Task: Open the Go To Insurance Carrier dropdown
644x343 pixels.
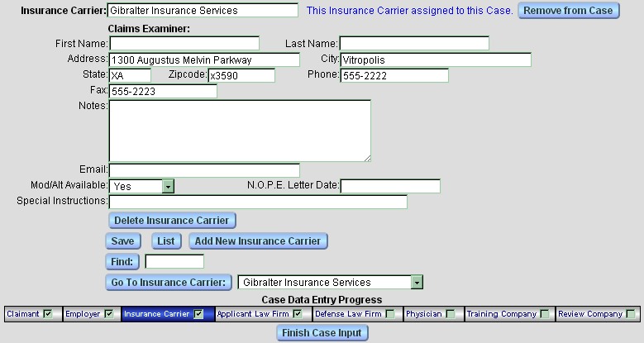Action: [x=417, y=283]
